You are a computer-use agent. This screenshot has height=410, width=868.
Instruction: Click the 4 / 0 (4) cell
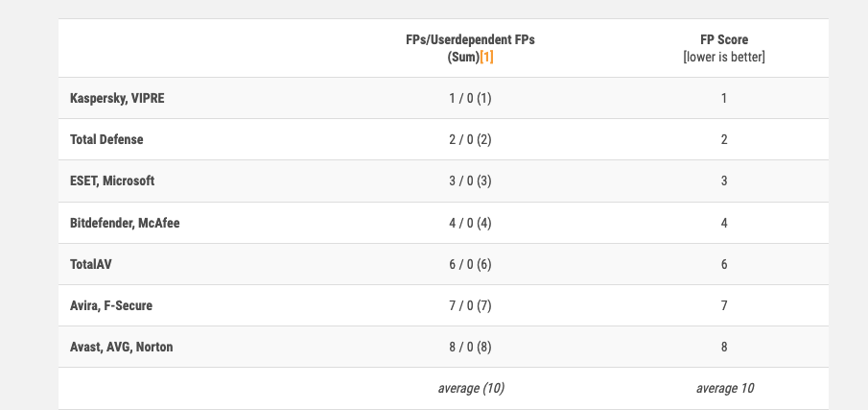point(470,223)
